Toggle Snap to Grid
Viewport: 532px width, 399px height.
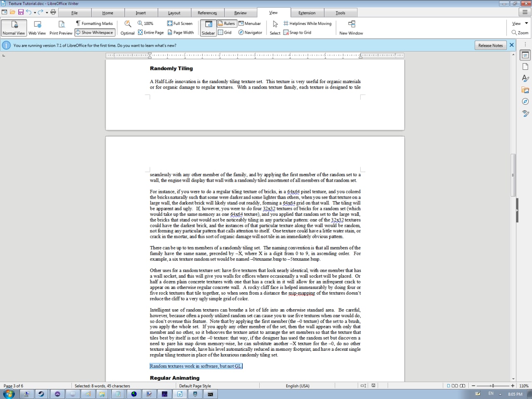pos(297,32)
